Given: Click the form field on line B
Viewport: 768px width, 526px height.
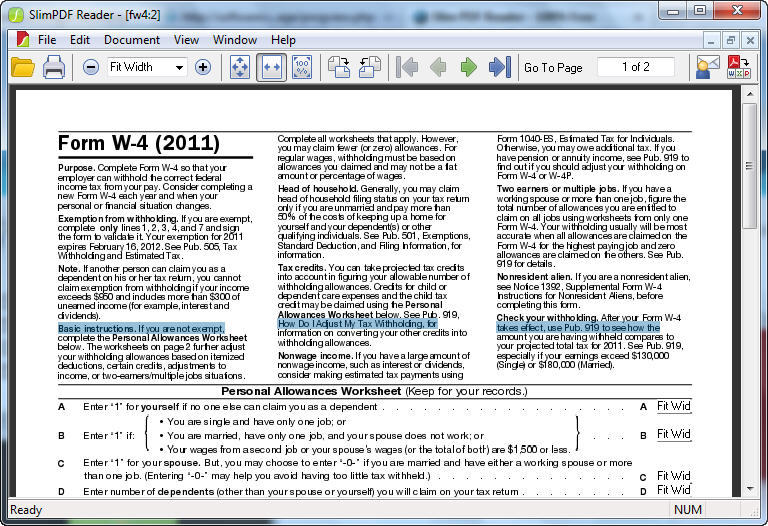Looking at the screenshot, I should click(674, 434).
